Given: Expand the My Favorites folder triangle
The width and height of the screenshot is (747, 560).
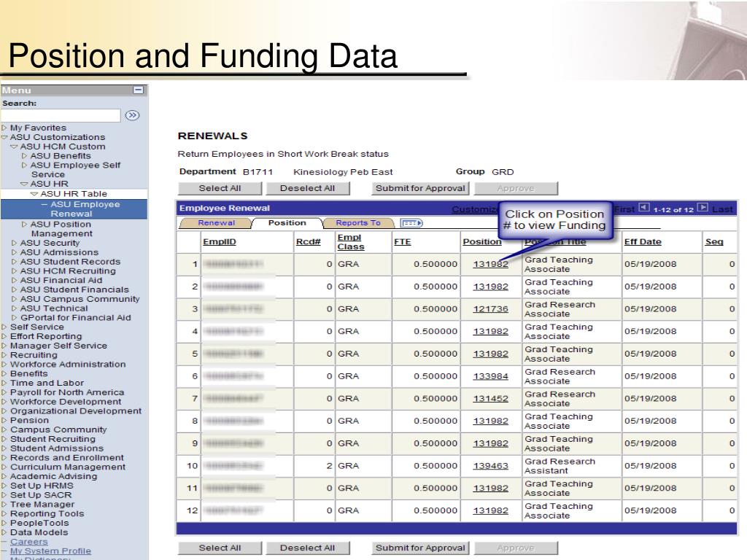Looking at the screenshot, I should pos(4,128).
